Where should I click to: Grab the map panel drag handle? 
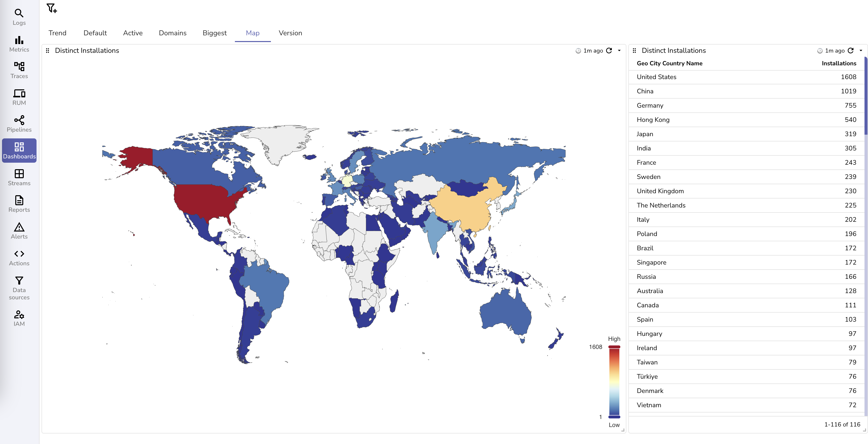(48, 51)
